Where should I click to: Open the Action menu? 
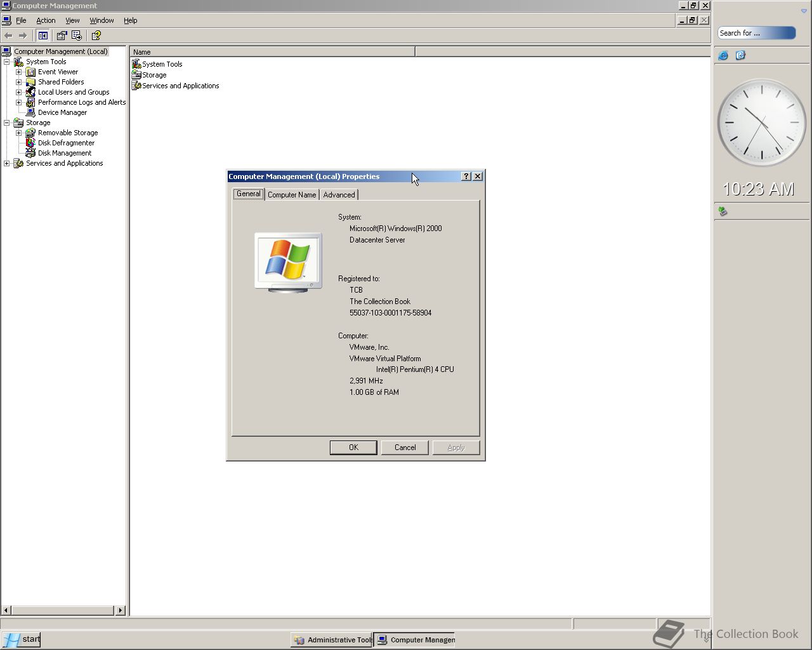point(46,20)
